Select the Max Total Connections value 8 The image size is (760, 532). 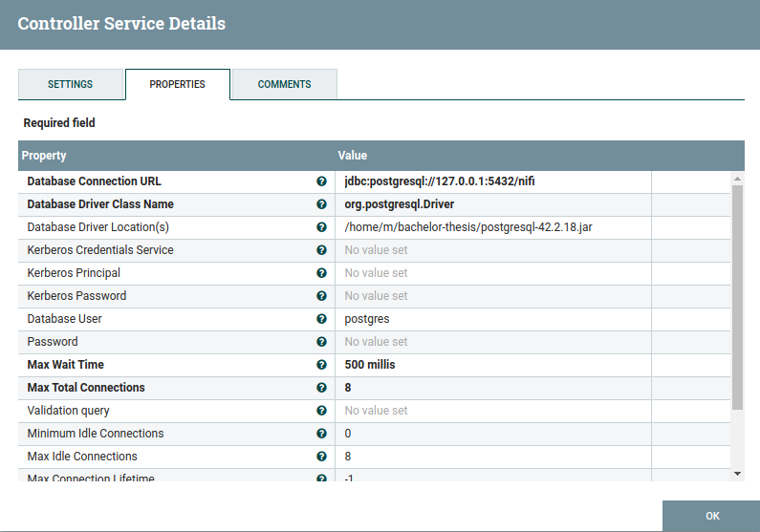[348, 387]
